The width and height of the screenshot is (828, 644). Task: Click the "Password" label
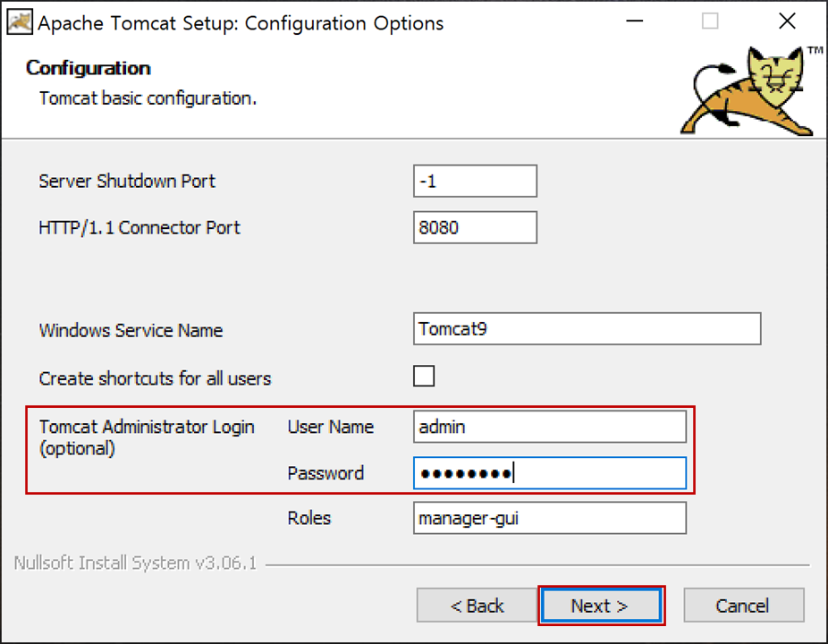[x=325, y=473]
